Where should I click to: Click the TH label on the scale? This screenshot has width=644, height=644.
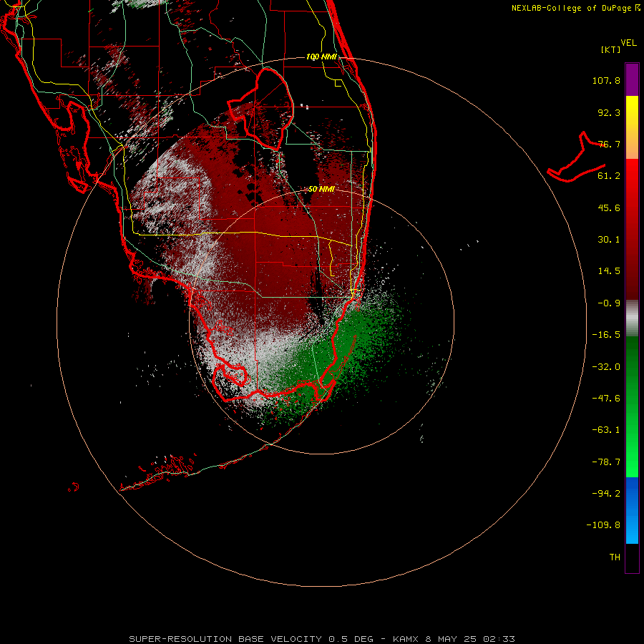[615, 557]
